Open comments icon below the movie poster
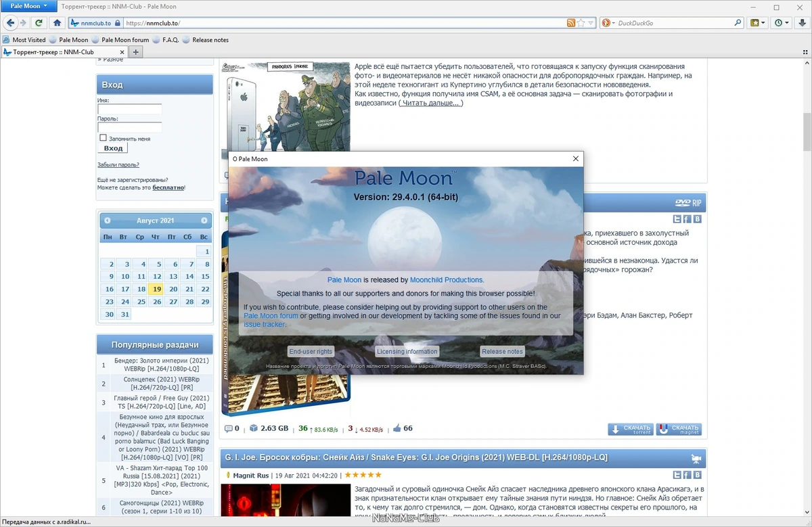This screenshot has width=812, height=527. 229,428
